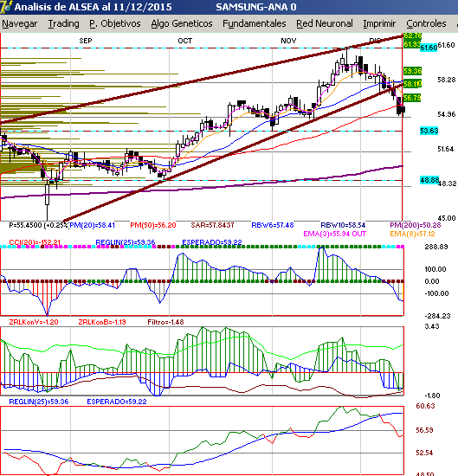The image size is (458, 476).
Task: Open the Red Neuronal menu
Action: [x=325, y=23]
